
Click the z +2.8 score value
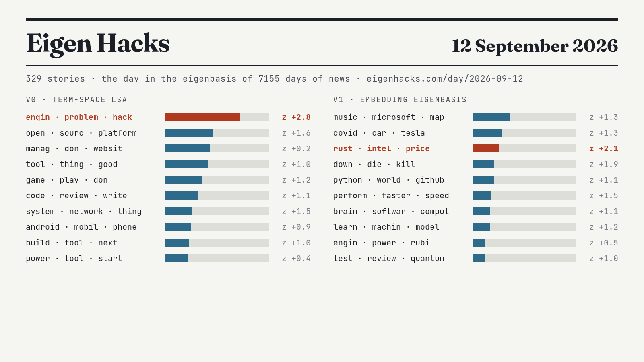pos(296,117)
